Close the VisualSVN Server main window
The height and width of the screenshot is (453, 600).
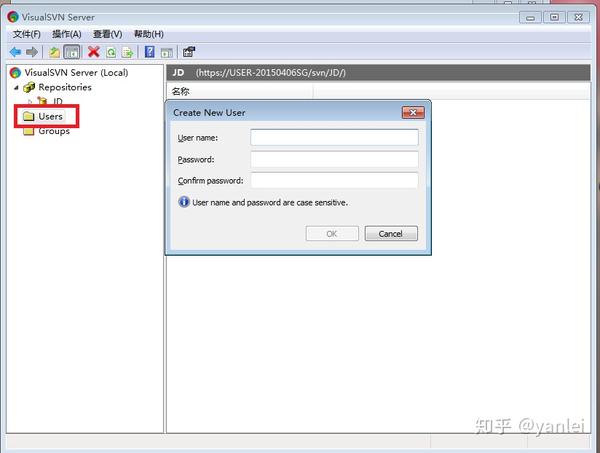tap(579, 17)
